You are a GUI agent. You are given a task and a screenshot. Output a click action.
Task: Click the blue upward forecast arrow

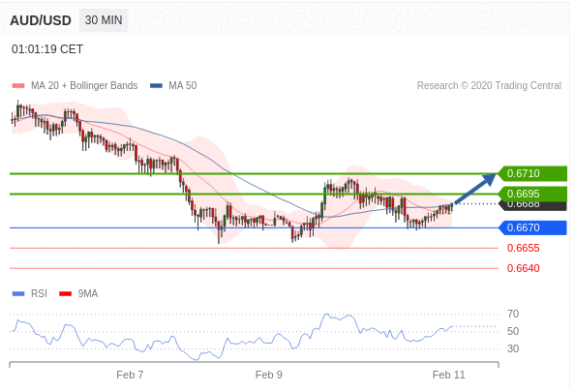[x=475, y=189]
